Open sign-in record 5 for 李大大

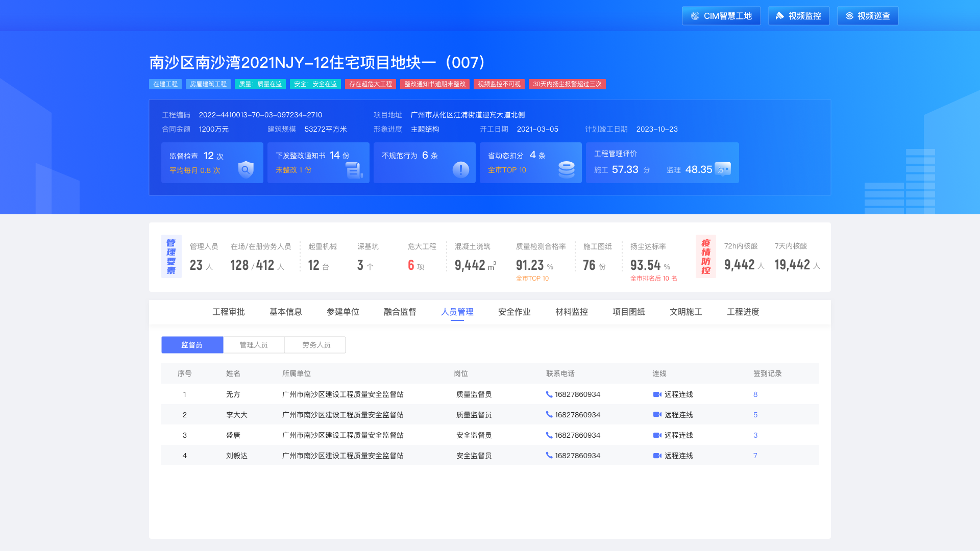[x=755, y=415]
